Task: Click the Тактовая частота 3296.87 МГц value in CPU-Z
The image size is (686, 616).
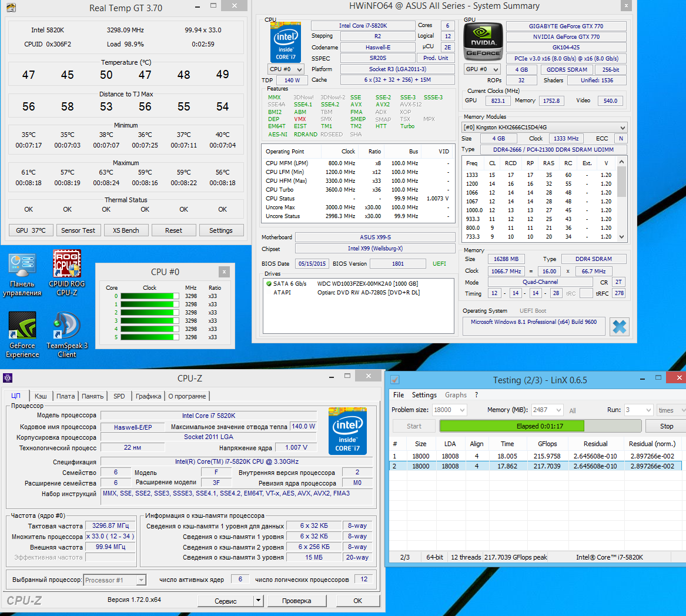Action: coord(111,525)
